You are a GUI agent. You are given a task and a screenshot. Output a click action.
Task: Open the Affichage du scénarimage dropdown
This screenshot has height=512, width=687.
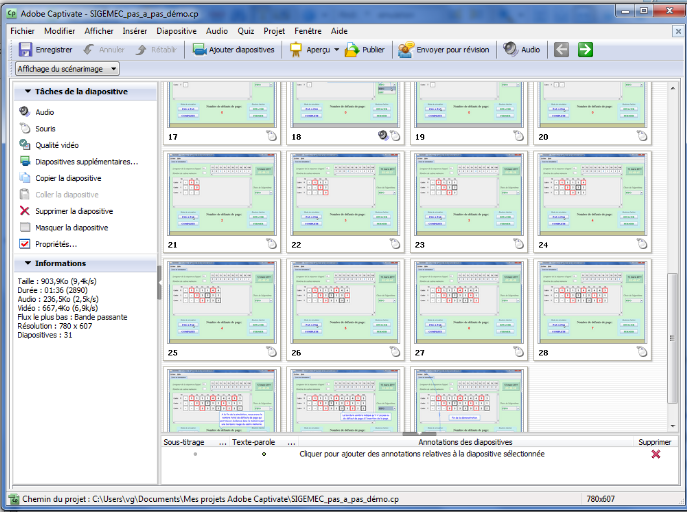(67, 69)
